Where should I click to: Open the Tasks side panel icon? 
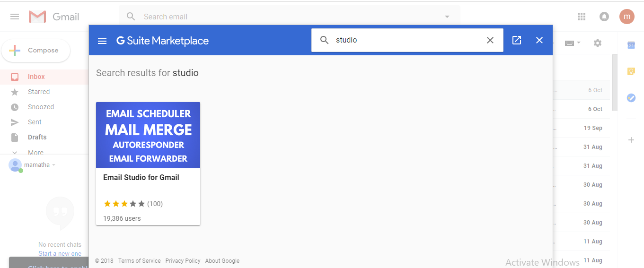631,98
